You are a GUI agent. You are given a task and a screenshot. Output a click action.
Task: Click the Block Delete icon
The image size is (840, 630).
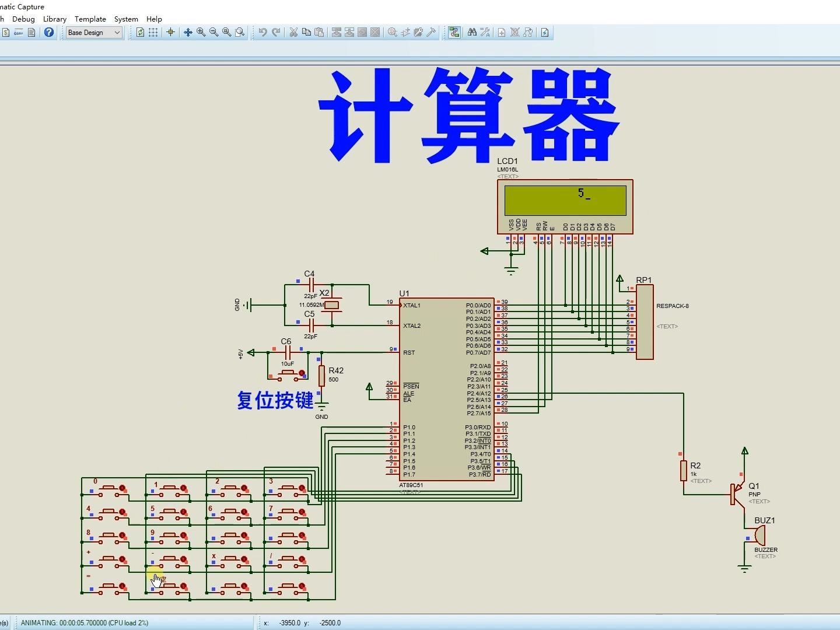click(x=375, y=32)
